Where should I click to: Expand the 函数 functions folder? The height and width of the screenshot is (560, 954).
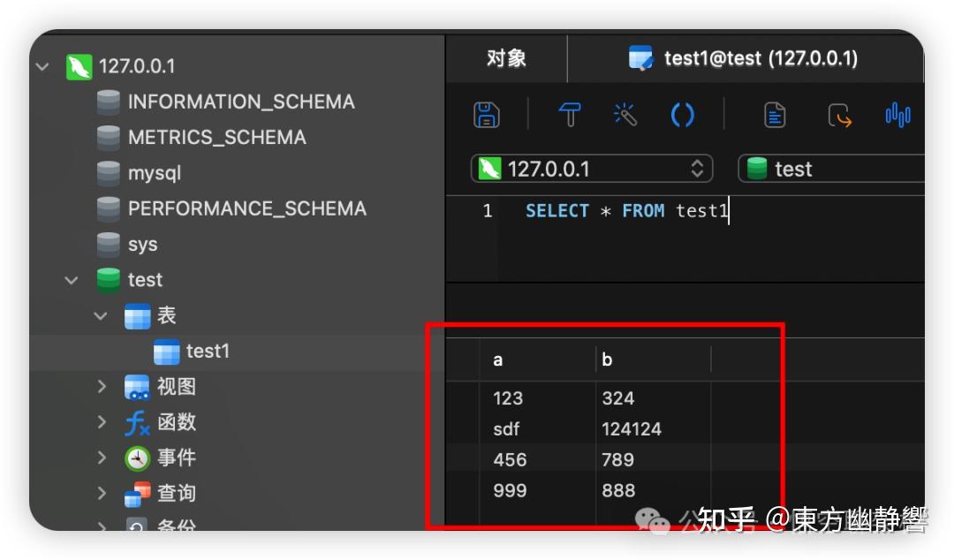click(102, 422)
